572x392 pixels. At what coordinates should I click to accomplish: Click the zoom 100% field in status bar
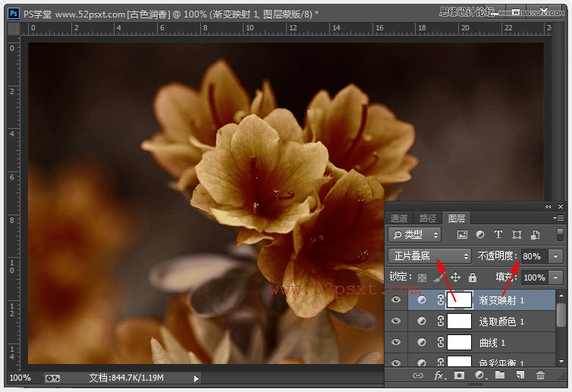tap(20, 378)
